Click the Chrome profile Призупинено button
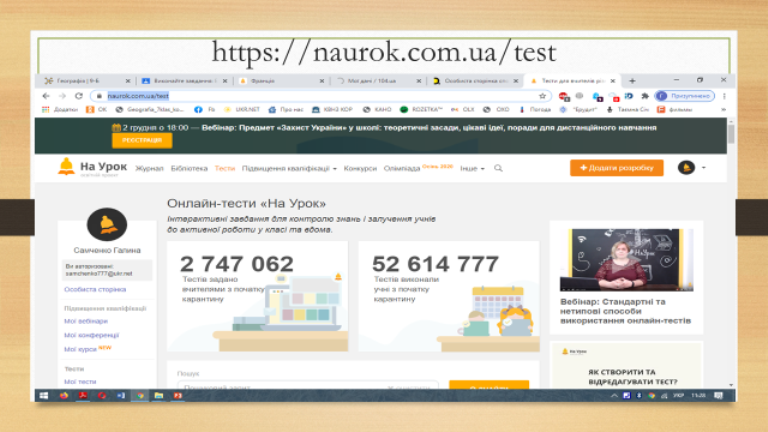This screenshot has height=432, width=768. (685, 96)
